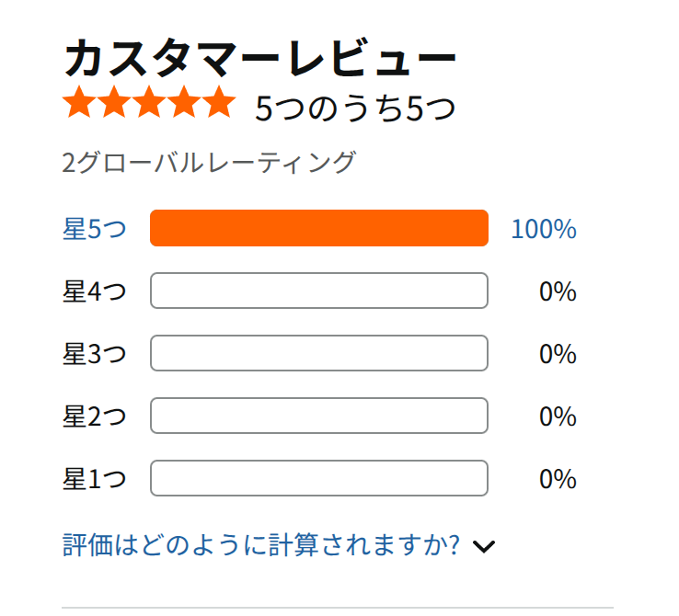Select the 星1つ label
679x616 pixels.
(95, 478)
